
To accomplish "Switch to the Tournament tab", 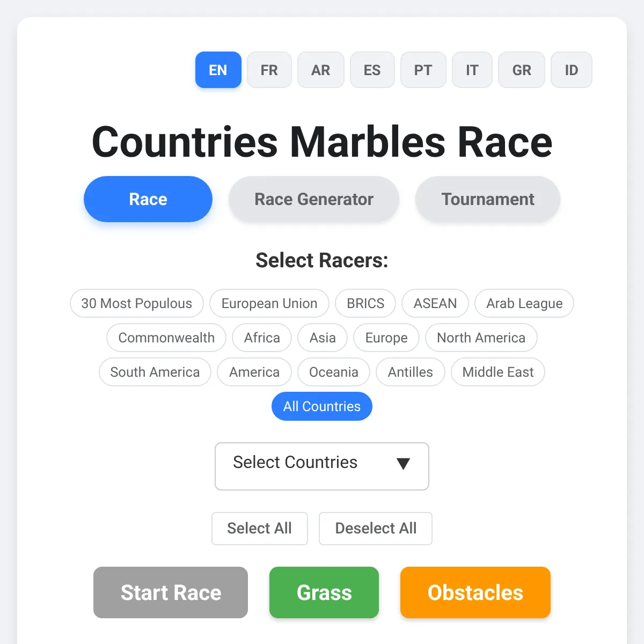I will pyautogui.click(x=487, y=199).
